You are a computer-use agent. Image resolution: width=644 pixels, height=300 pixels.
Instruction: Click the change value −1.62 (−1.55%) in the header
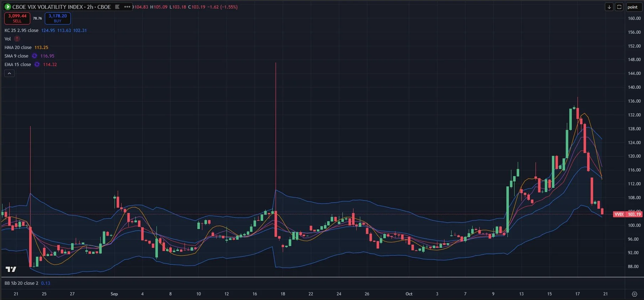pyautogui.click(x=223, y=7)
